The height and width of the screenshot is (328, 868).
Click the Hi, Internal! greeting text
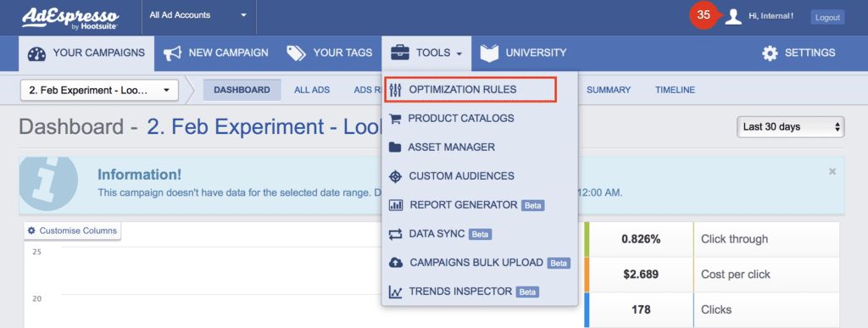(x=771, y=17)
